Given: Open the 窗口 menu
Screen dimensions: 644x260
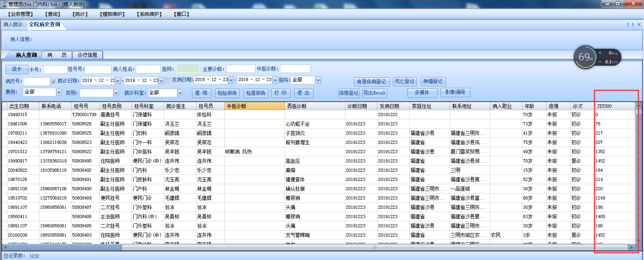Looking at the screenshot, I should tap(182, 14).
